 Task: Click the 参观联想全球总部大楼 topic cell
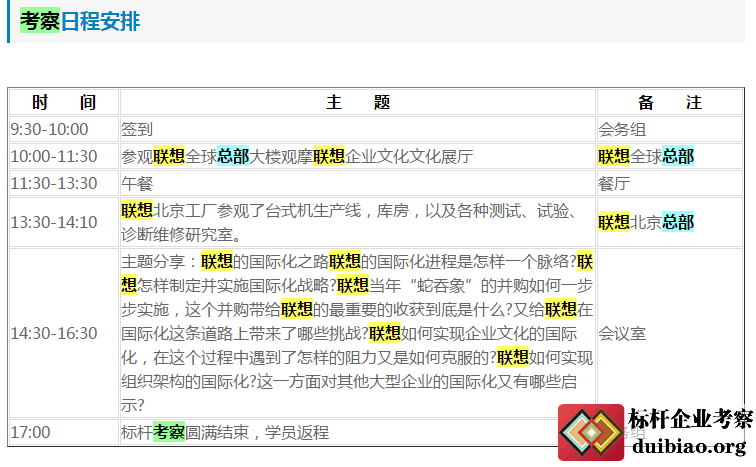click(358, 156)
